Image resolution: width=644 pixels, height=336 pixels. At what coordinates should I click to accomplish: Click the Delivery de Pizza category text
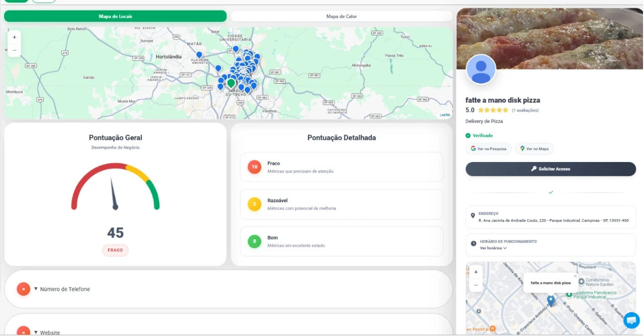pos(484,121)
